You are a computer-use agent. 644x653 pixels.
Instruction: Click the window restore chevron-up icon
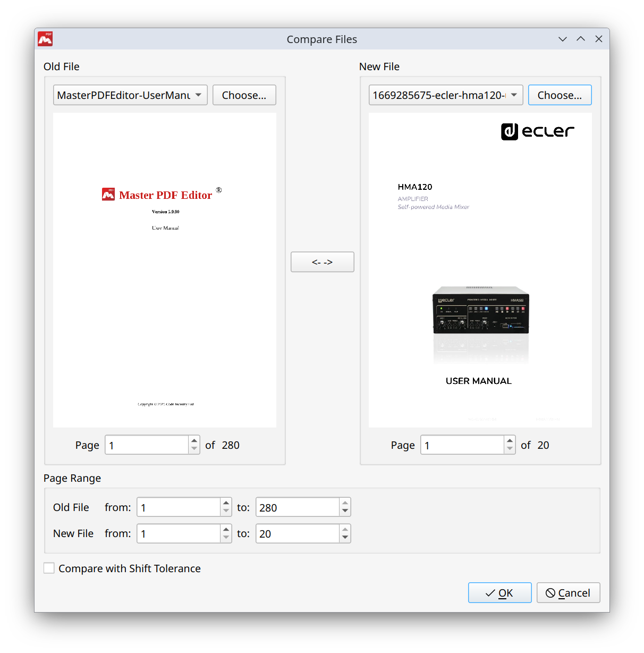(580, 39)
